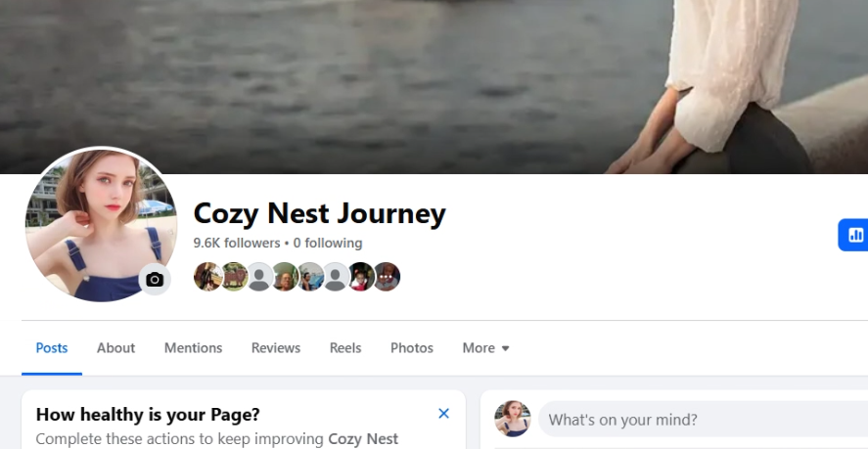The width and height of the screenshot is (868, 449).
Task: Open the third follower's default avatar
Action: tap(258, 277)
